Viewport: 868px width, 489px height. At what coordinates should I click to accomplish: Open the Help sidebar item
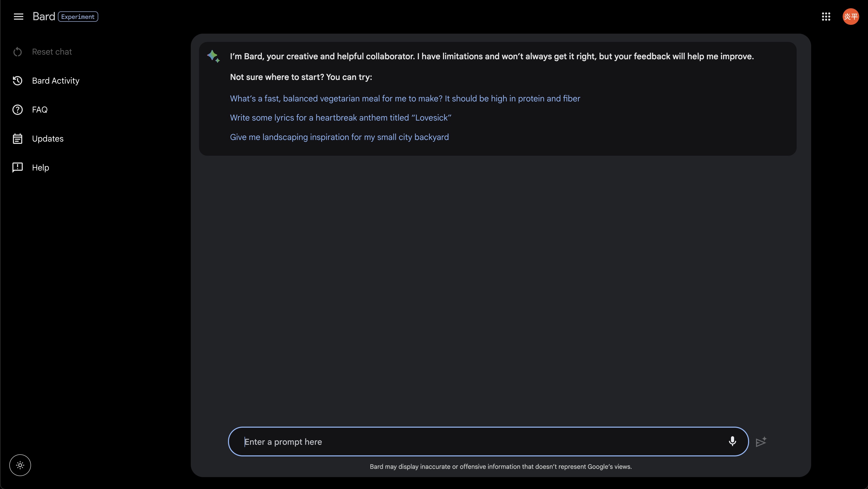(40, 168)
